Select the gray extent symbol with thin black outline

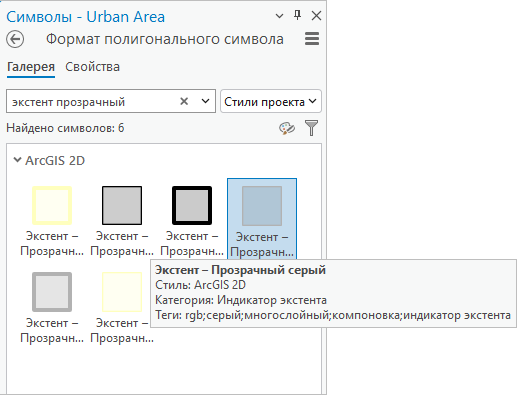point(122,222)
